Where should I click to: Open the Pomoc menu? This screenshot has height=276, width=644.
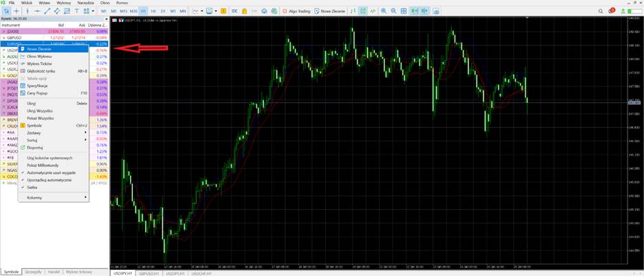click(123, 3)
